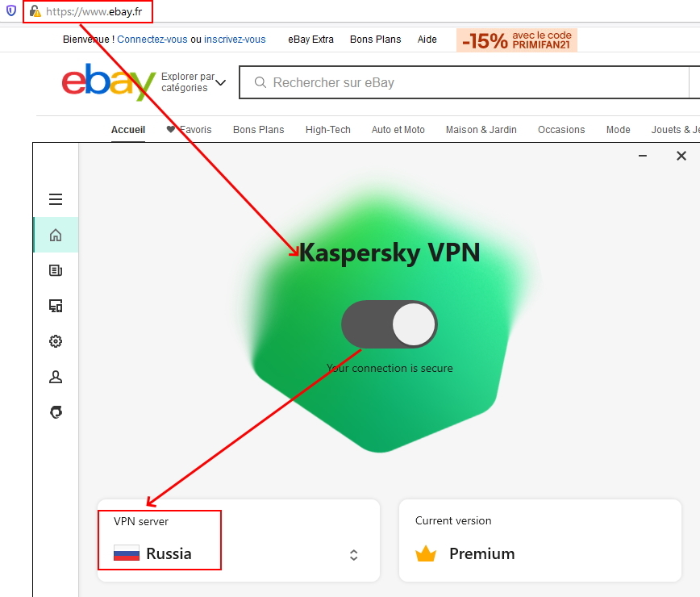Expand the VPN server selector arrows
This screenshot has height=597, width=700.
tap(353, 555)
